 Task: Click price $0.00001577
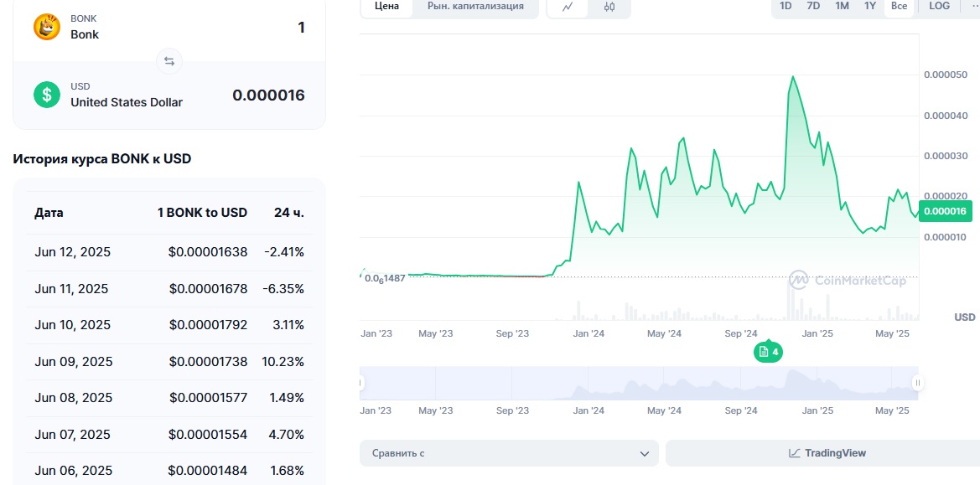(x=208, y=398)
